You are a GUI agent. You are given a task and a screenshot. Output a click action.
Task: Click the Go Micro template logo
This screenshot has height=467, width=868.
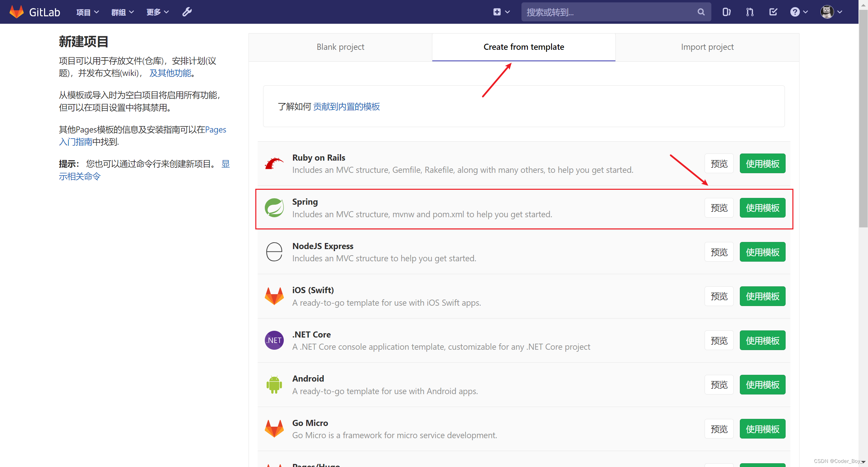click(274, 429)
